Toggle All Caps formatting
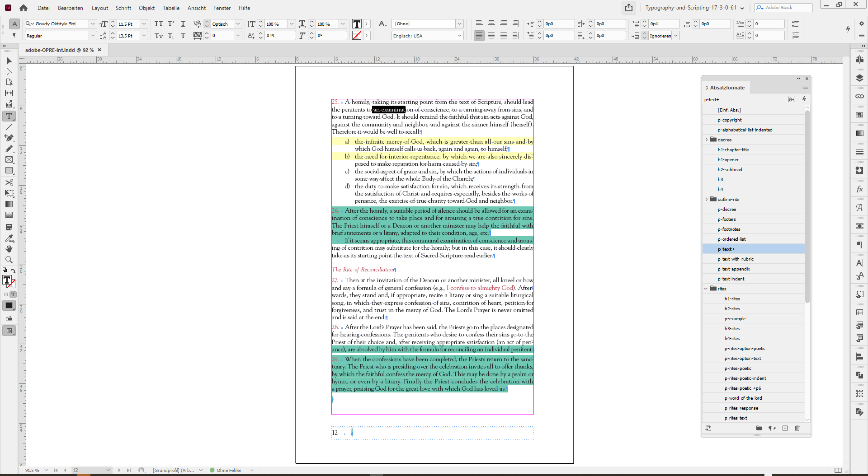This screenshot has height=476, width=868. [x=159, y=23]
